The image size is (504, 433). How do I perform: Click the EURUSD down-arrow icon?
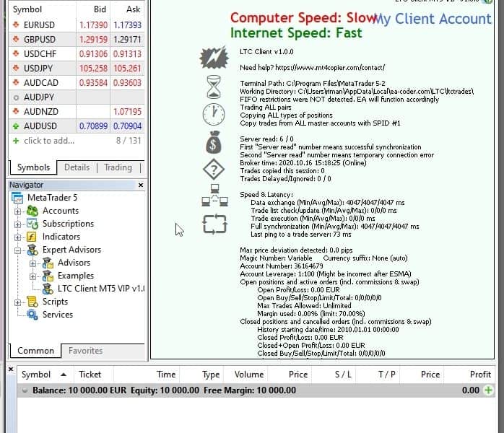click(16, 25)
